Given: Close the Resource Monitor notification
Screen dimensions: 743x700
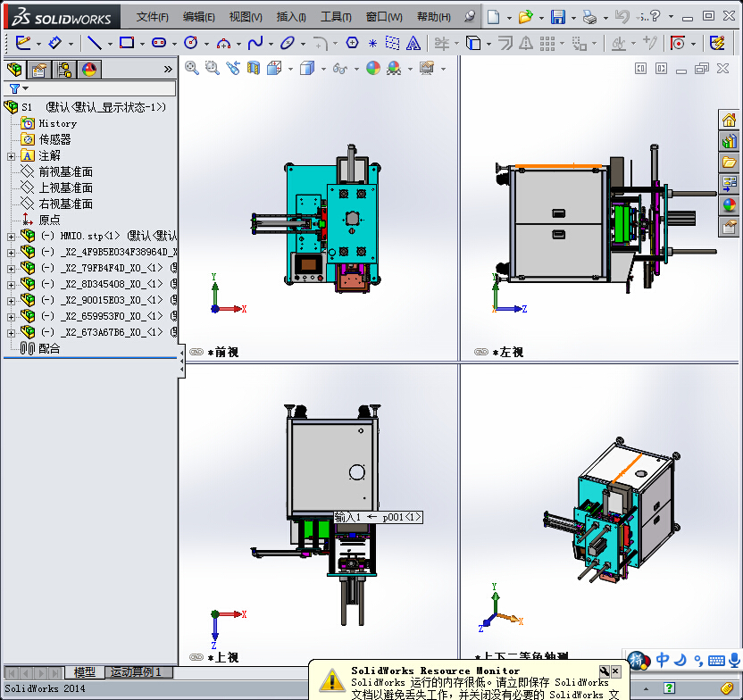Looking at the screenshot, I should [x=615, y=671].
